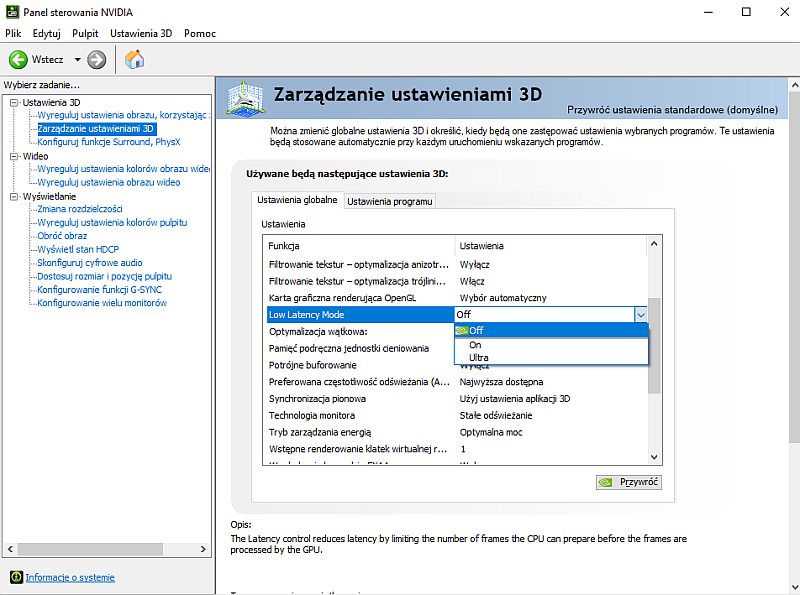Select the Optymalizacja wątkowa row
The width and height of the screenshot is (800, 595).
(360, 332)
